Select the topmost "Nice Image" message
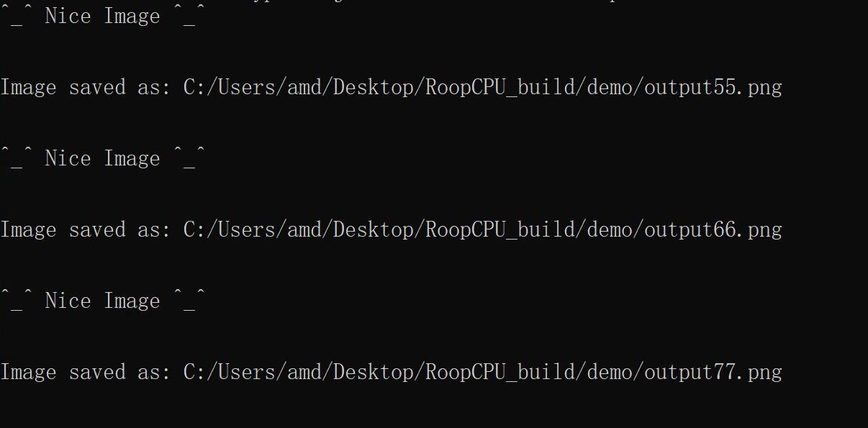This screenshot has width=868, height=428. [103, 17]
